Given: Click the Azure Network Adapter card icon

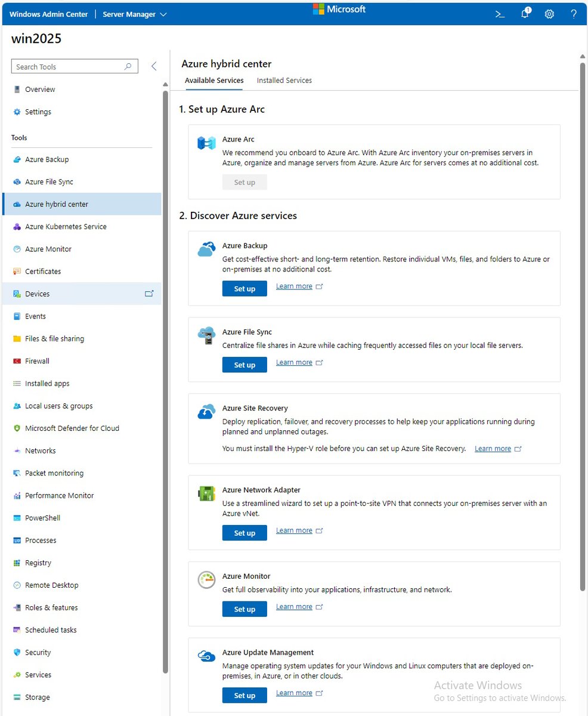Looking at the screenshot, I should point(206,494).
